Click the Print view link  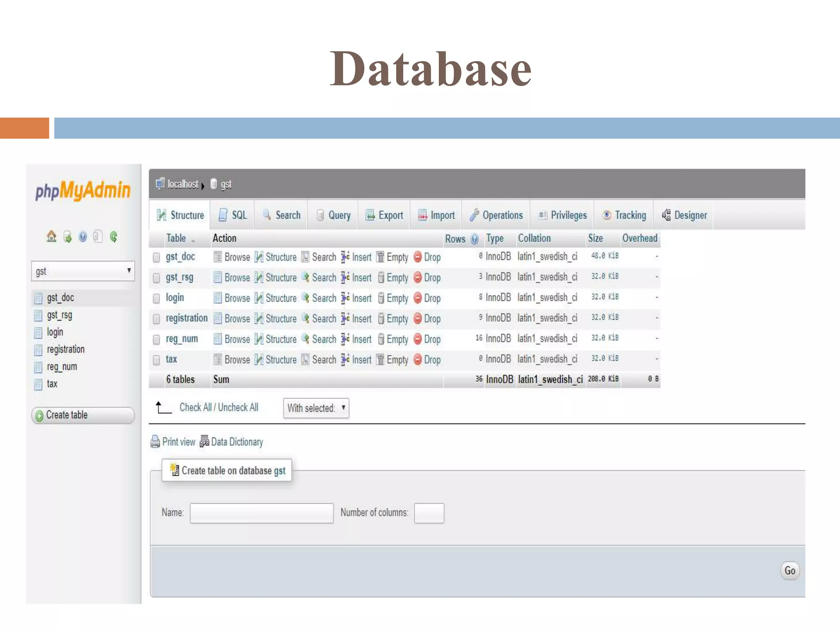(x=179, y=442)
